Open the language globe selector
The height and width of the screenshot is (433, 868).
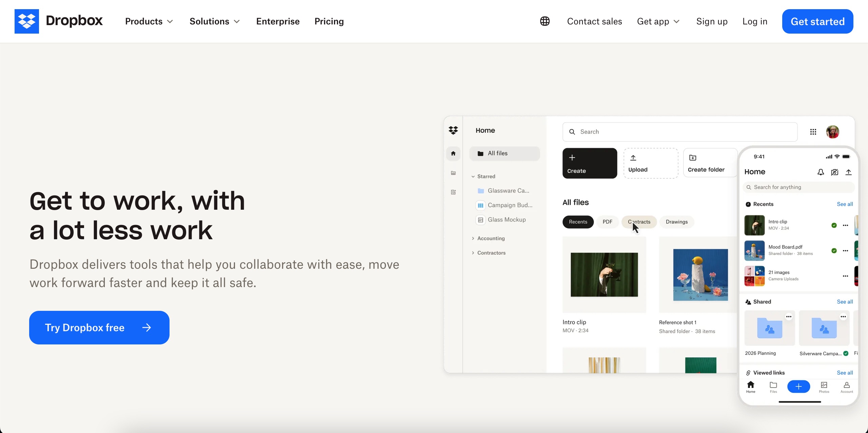[x=545, y=21]
